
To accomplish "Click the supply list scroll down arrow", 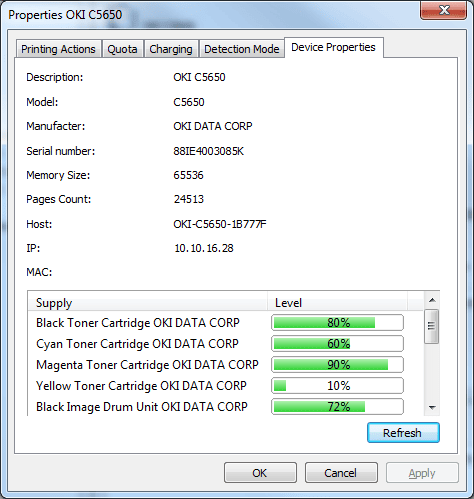I will tap(432, 407).
